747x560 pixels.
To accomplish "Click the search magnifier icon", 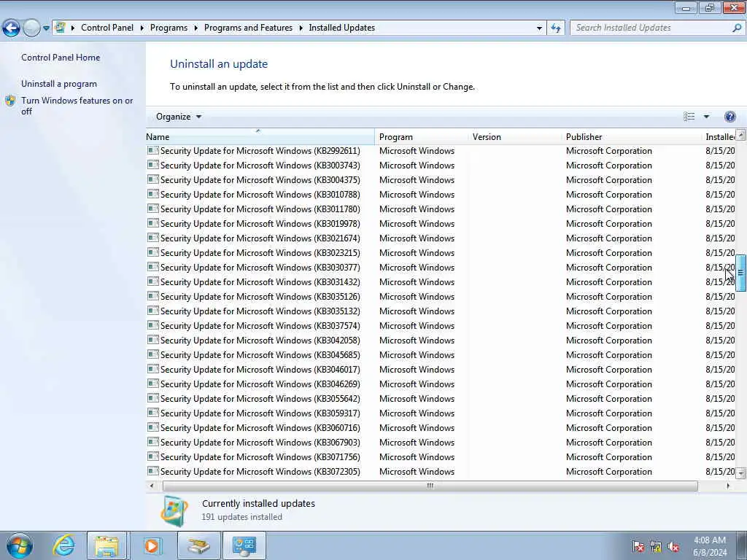I will tap(737, 28).
